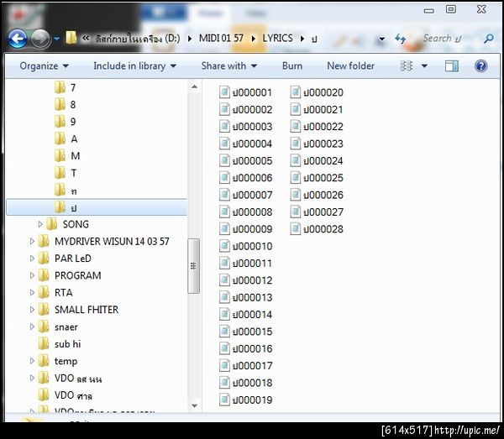Go back using the Back arrow button
The image size is (504, 439).
(x=18, y=39)
